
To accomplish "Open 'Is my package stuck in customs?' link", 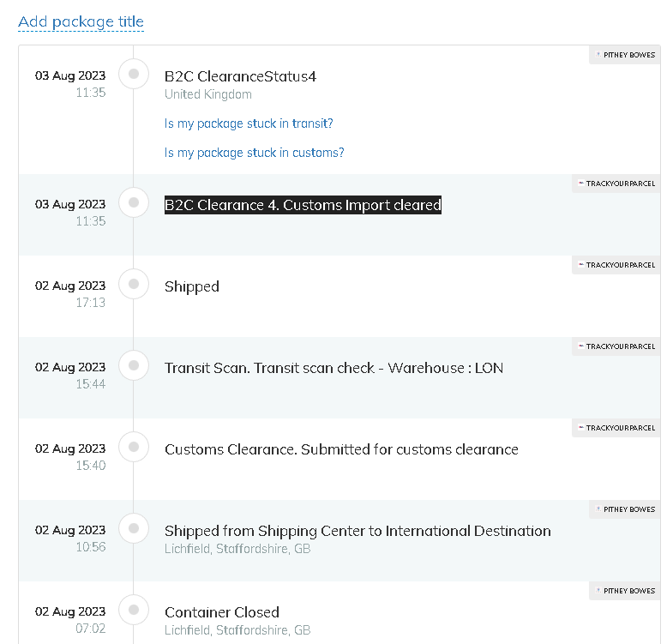I will [254, 153].
